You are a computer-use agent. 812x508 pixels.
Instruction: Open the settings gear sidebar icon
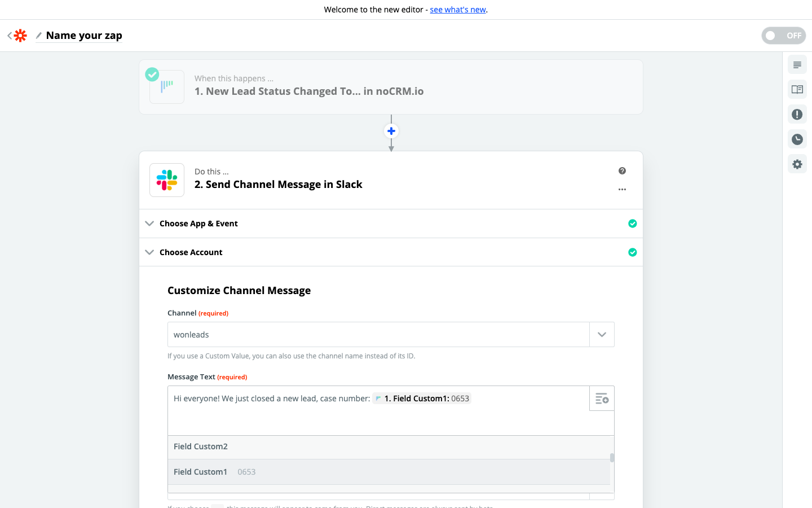pyautogui.click(x=797, y=164)
